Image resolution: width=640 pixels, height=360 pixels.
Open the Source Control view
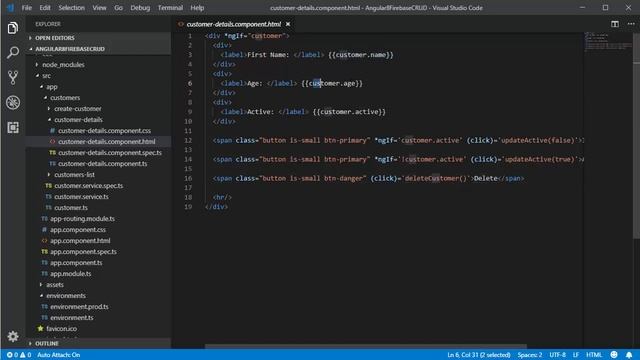13,78
